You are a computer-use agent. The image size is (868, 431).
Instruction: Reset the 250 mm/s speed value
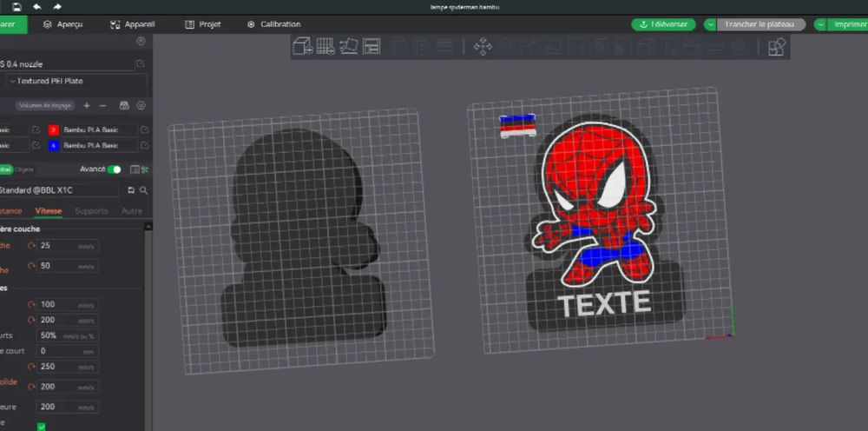click(31, 366)
